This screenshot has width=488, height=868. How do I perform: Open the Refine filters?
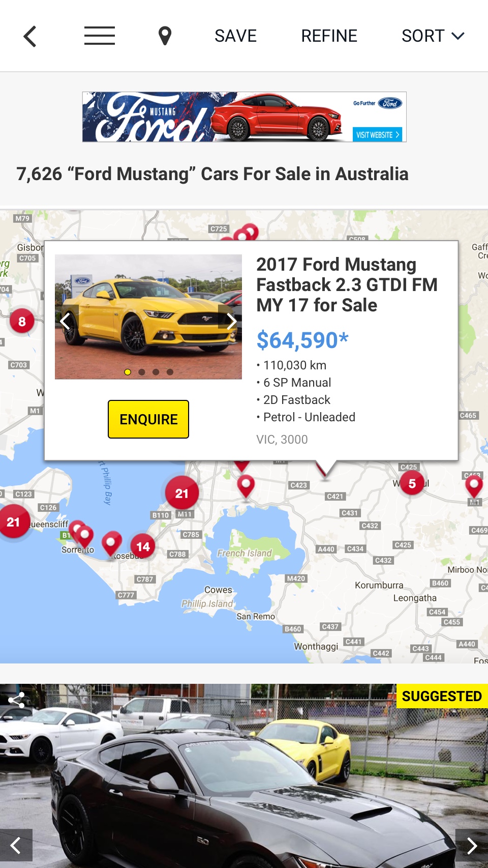pyautogui.click(x=329, y=36)
